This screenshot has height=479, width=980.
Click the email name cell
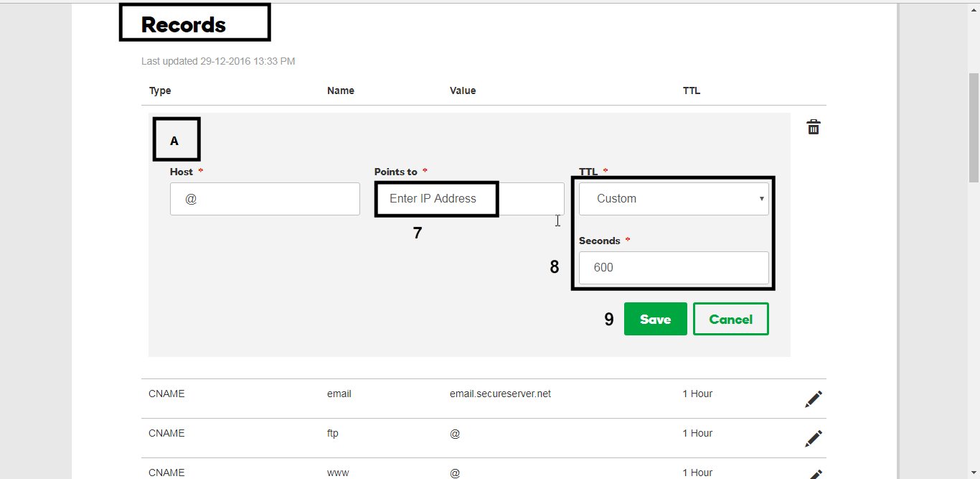click(x=339, y=394)
